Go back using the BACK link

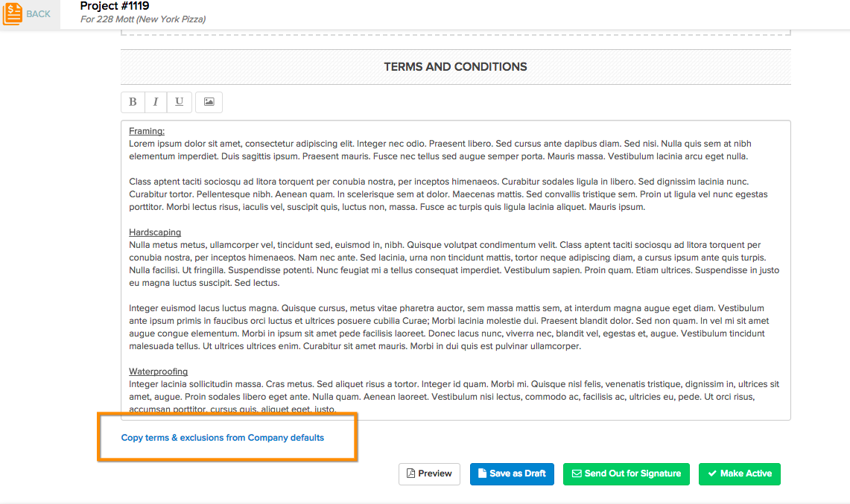38,14
